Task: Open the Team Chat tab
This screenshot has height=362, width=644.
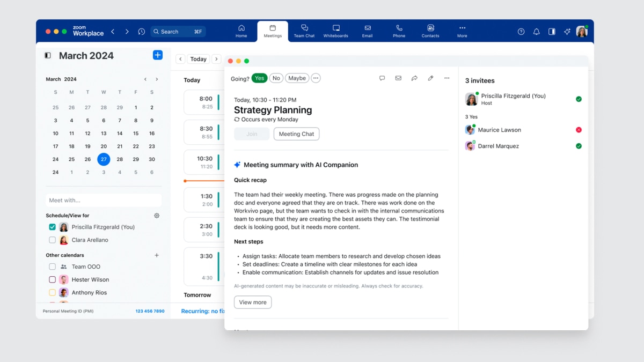Action: (x=304, y=31)
